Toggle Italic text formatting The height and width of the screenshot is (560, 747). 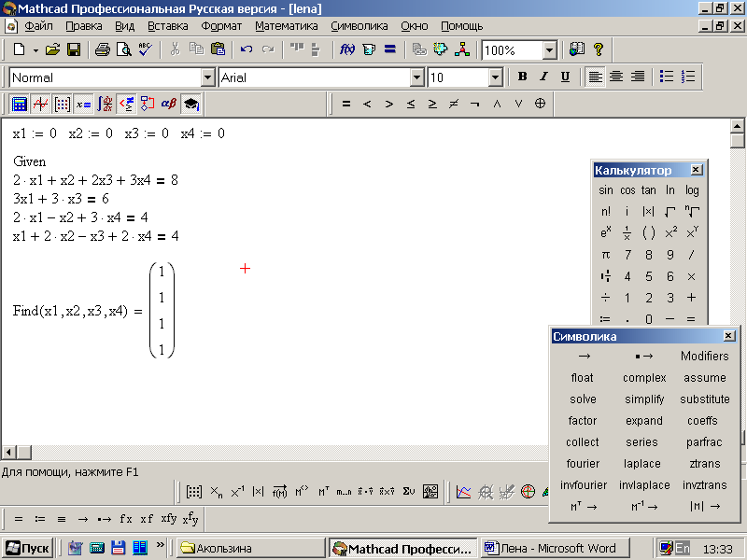pos(543,77)
